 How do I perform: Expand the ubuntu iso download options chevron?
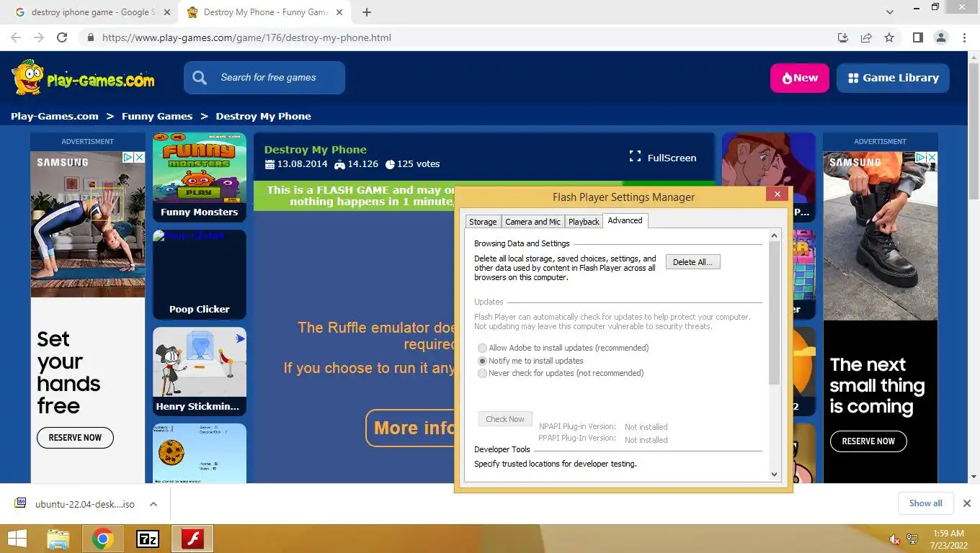click(153, 504)
